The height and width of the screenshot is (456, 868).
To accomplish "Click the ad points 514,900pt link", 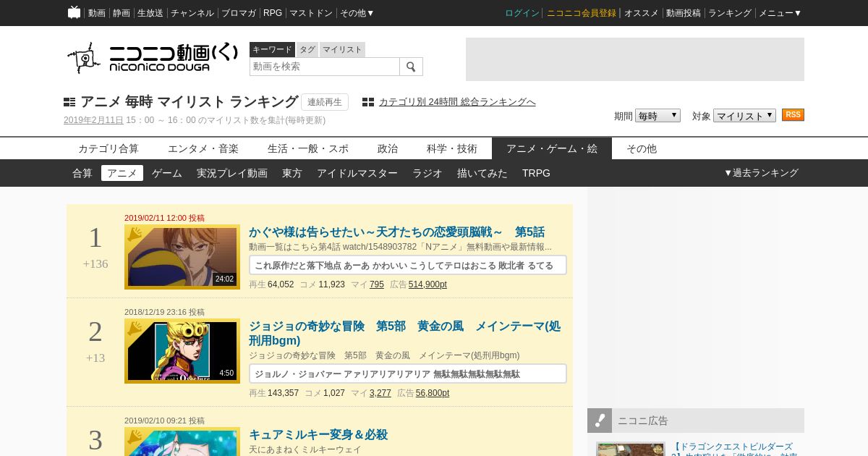I will tap(427, 284).
